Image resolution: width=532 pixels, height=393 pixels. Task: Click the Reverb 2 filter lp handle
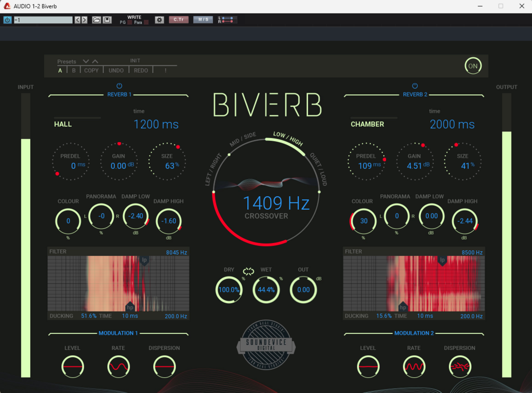[442, 261]
